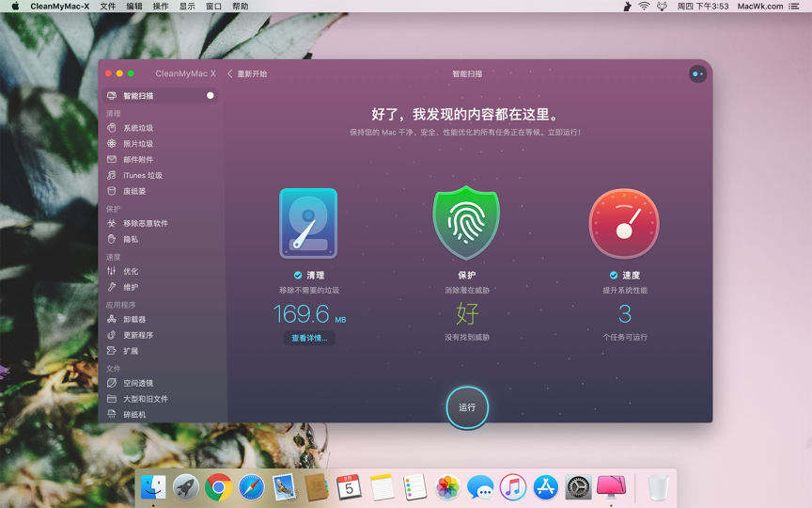Viewport: 812px width, 508px height.
Task: Uncheck the 清理 (Cleanup) checkbox
Action: coord(298,276)
